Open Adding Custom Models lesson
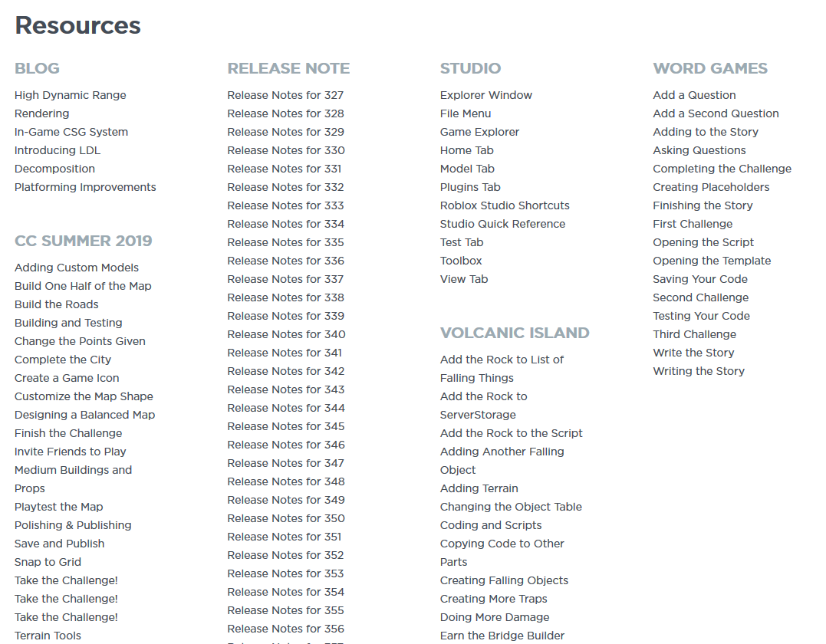826x644 pixels. coord(77,268)
